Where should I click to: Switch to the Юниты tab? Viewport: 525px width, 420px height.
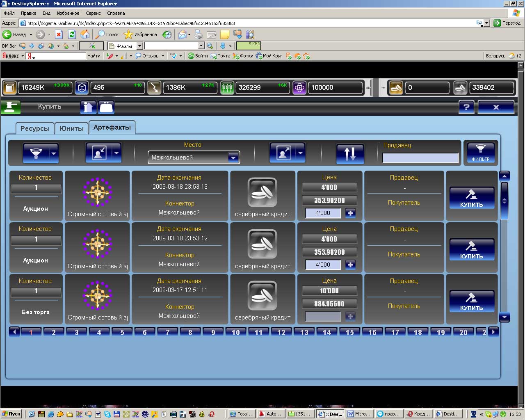point(71,128)
